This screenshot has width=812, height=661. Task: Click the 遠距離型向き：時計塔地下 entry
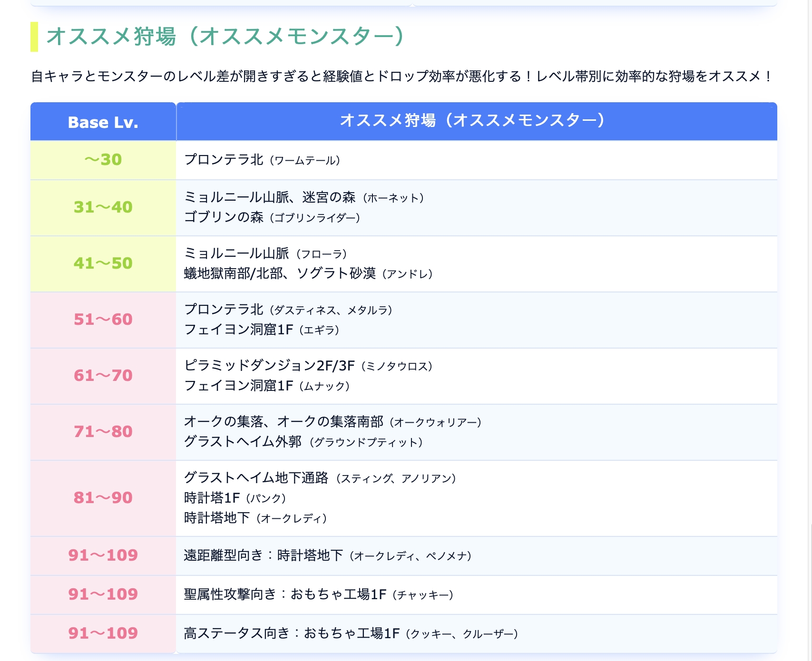point(327,555)
